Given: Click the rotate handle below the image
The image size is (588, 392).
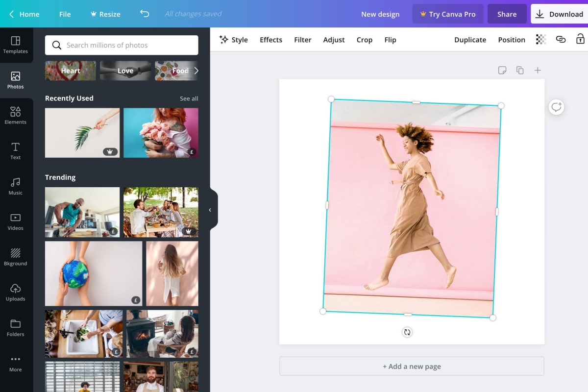Looking at the screenshot, I should [x=407, y=332].
